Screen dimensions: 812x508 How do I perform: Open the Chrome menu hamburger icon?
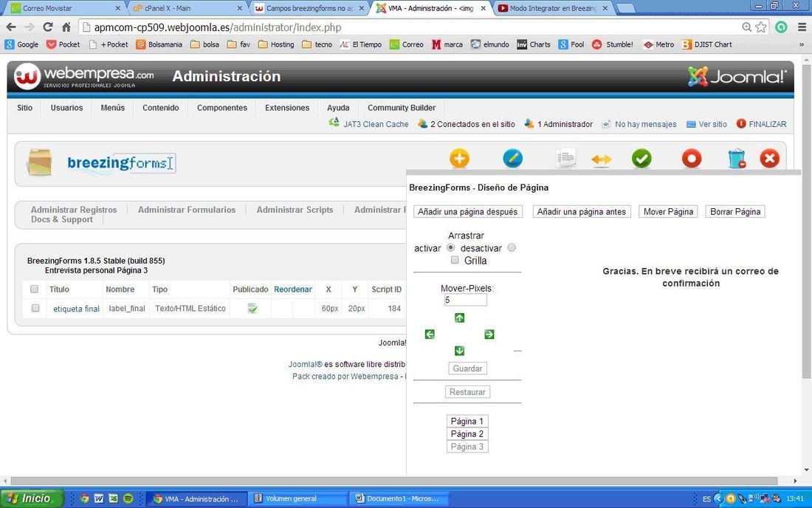(801, 27)
